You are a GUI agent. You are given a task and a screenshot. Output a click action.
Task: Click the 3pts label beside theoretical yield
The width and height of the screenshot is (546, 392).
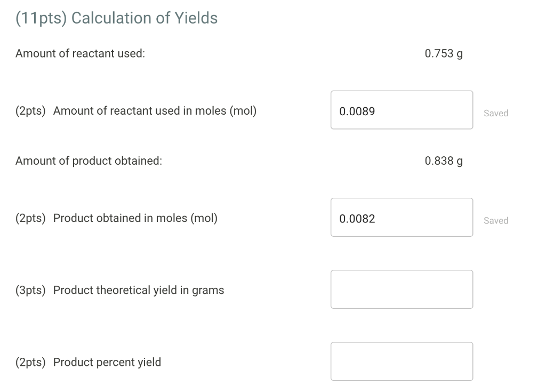click(x=30, y=290)
